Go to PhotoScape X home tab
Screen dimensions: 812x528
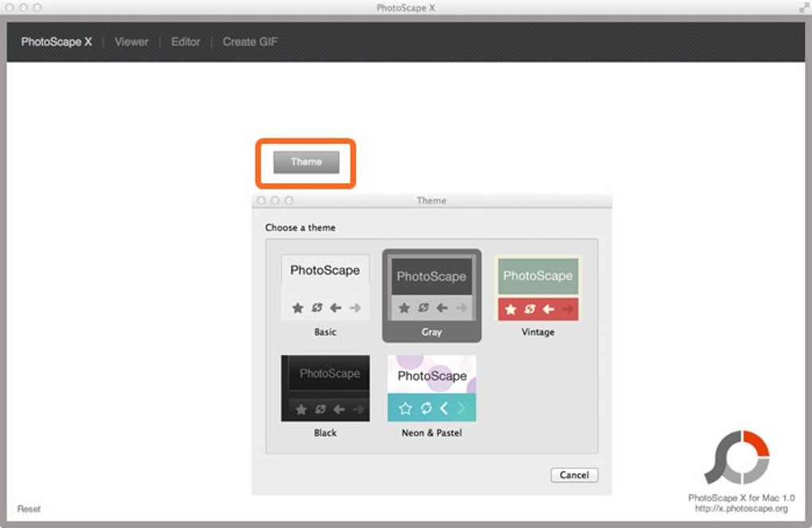pos(57,42)
